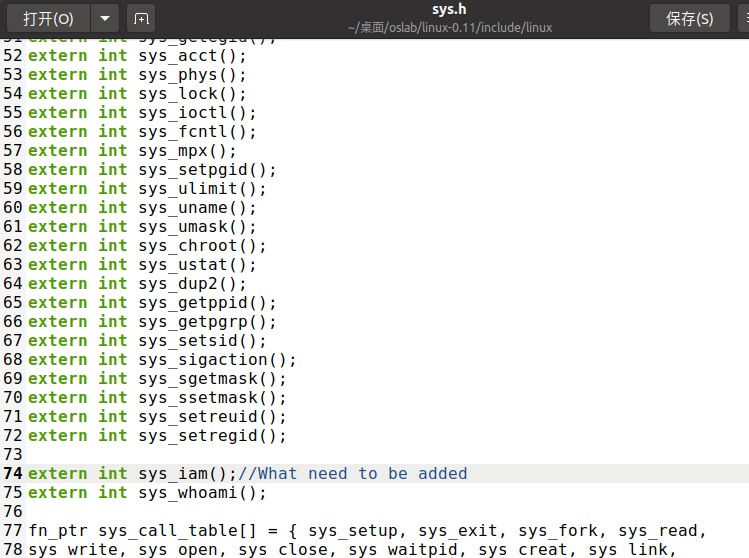
Task: Click the 打开(O) open file button
Action: pyautogui.click(x=48, y=18)
